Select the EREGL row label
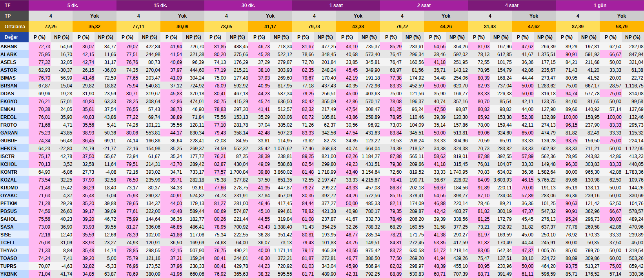 14,117
